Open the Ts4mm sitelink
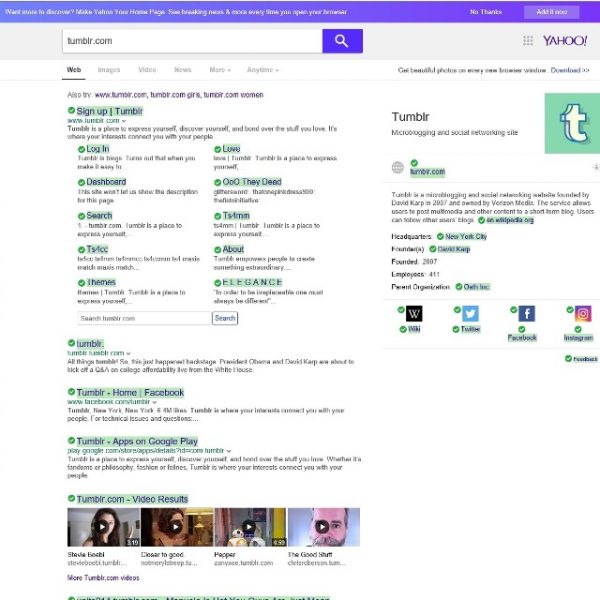This screenshot has width=600, height=600. [236, 215]
